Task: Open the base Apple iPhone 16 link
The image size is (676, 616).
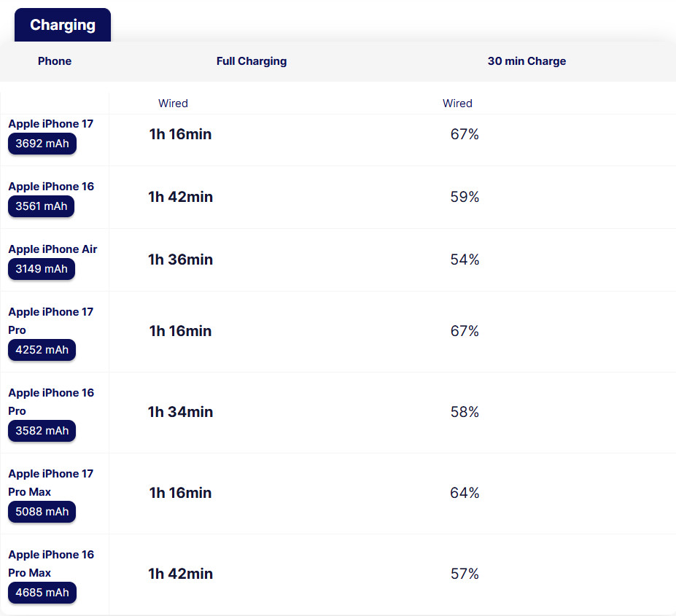Action: [x=51, y=187]
